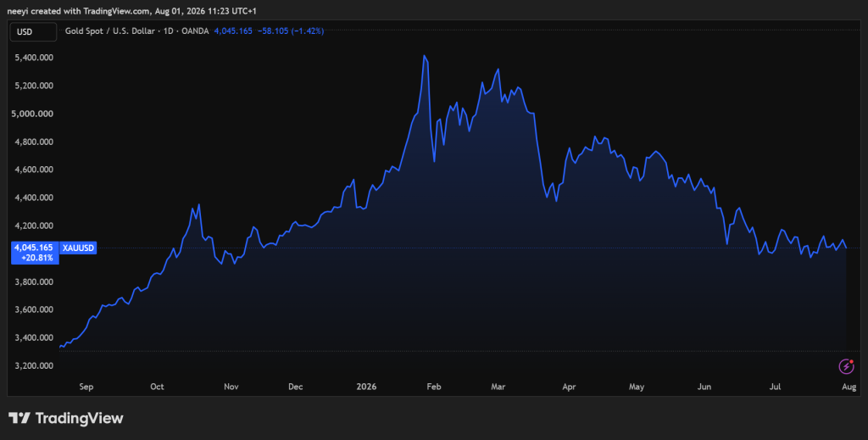Click the Sep label on time axis
The height and width of the screenshot is (440, 868).
[86, 387]
